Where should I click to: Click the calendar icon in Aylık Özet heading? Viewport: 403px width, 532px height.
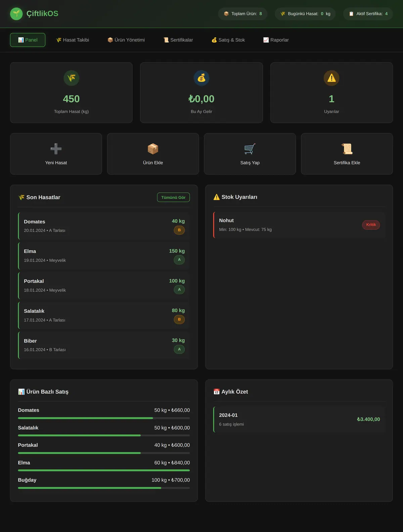point(217,392)
